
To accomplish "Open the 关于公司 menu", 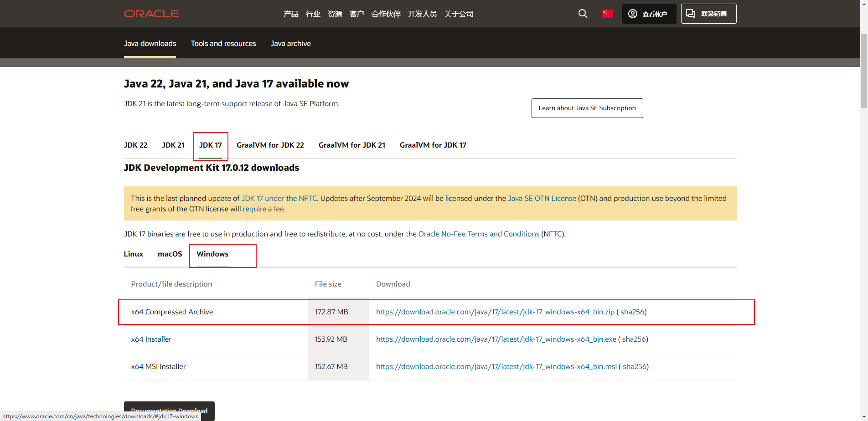I will [x=459, y=14].
